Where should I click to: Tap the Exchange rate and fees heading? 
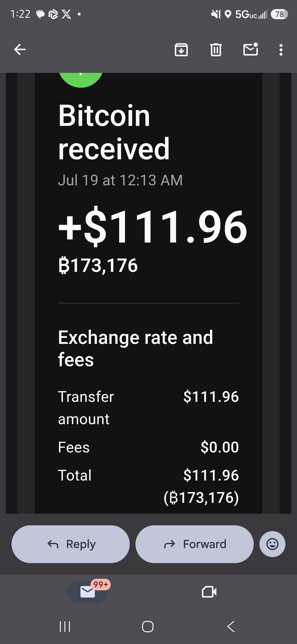click(135, 348)
